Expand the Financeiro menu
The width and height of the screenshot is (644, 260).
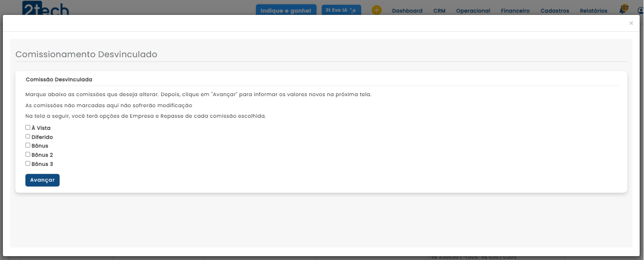(x=515, y=11)
